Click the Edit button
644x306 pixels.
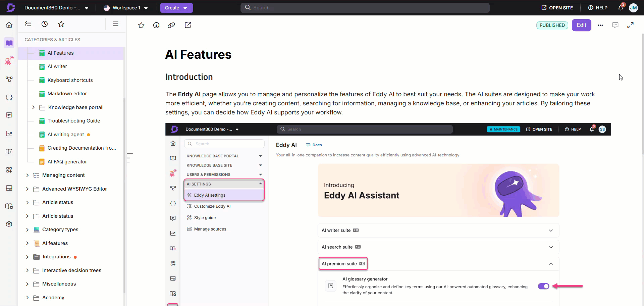pyautogui.click(x=581, y=25)
